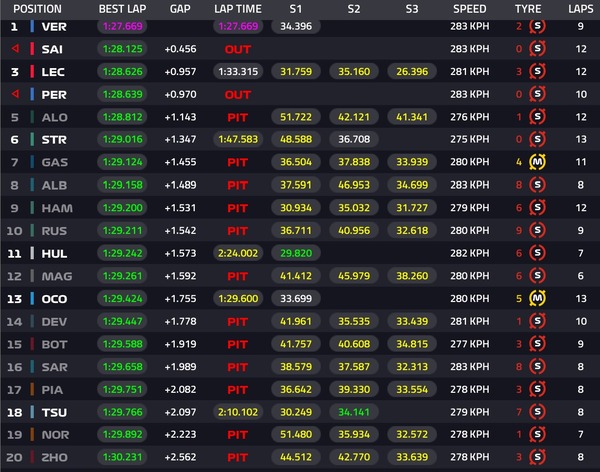Select the TYRE column header
The width and height of the screenshot is (600, 472).
click(x=528, y=9)
